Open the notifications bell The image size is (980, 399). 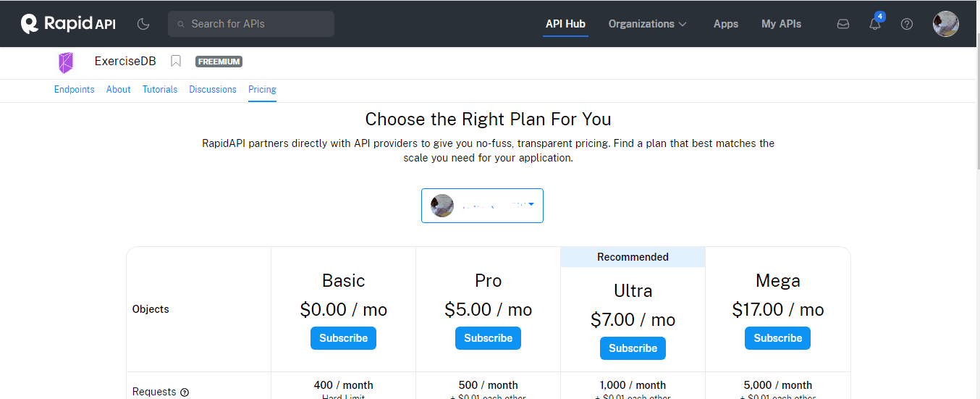pos(875,24)
